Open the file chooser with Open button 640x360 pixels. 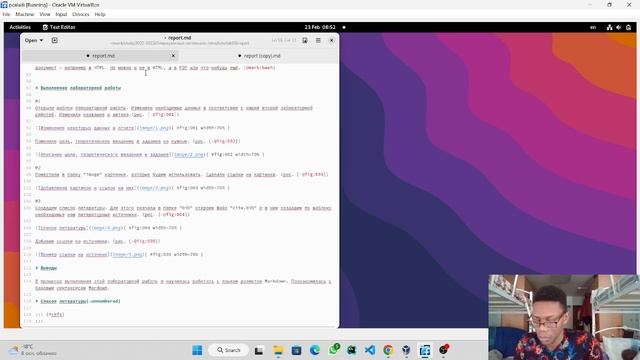tap(33, 40)
